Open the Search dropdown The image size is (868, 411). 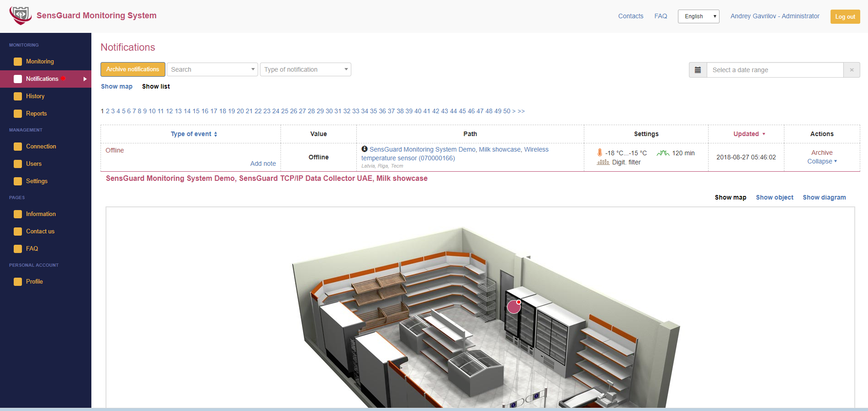tap(212, 69)
